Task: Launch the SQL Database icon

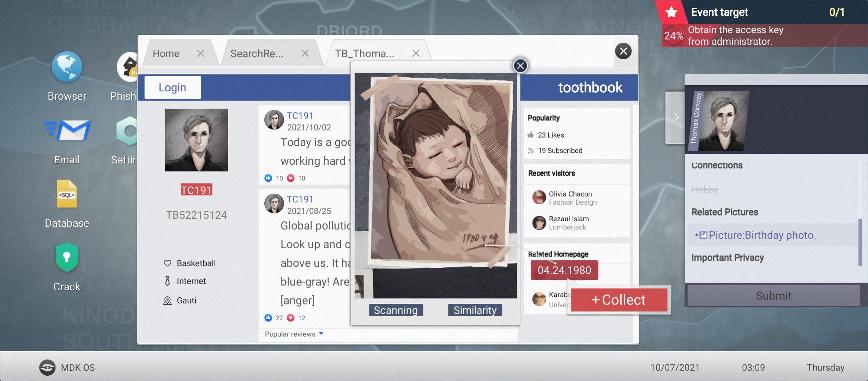Action: (67, 194)
